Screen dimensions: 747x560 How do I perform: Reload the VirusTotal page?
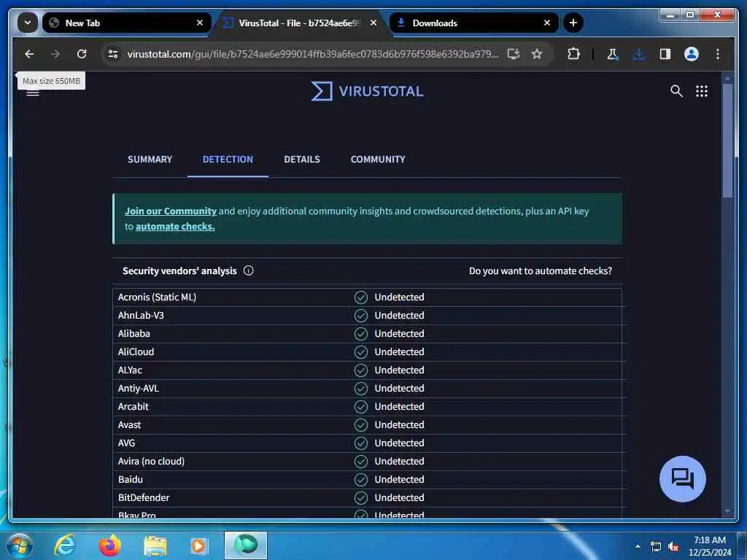pos(82,54)
